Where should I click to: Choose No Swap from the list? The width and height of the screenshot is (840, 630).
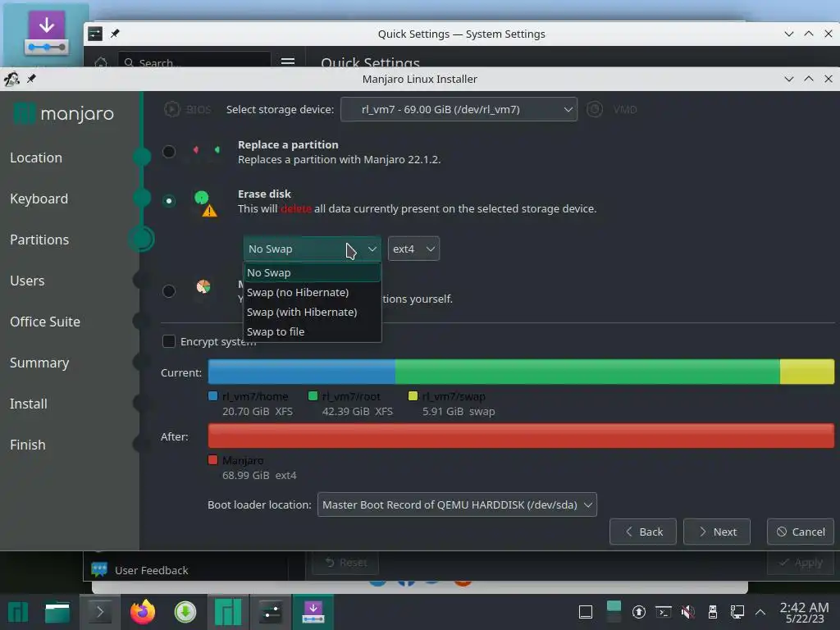[313, 272]
